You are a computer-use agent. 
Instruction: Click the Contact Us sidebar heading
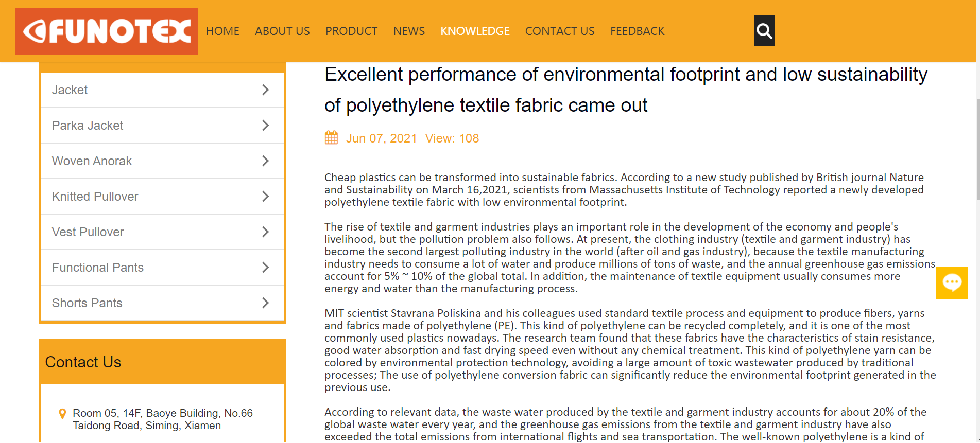(83, 362)
